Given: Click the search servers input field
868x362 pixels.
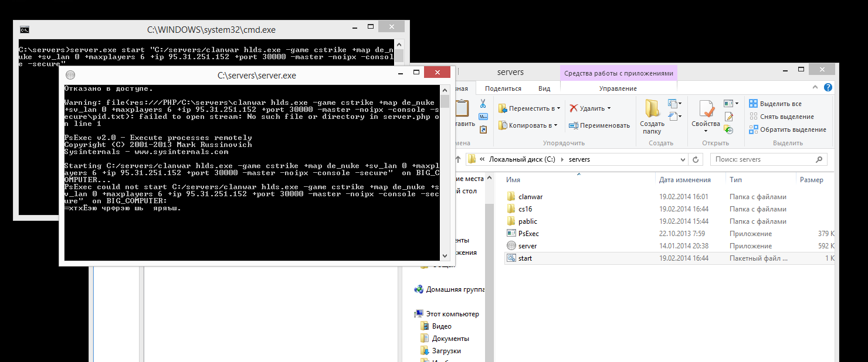Looking at the screenshot, I should [x=762, y=159].
